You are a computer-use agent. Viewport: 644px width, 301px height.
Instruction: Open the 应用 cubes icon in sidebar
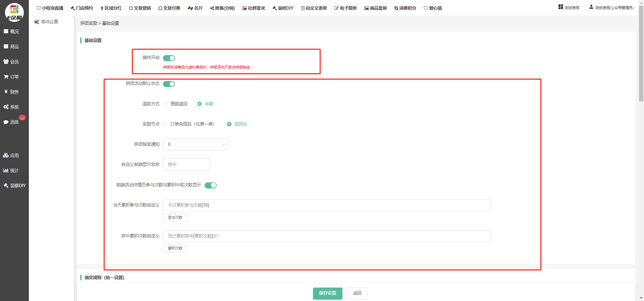pos(6,156)
